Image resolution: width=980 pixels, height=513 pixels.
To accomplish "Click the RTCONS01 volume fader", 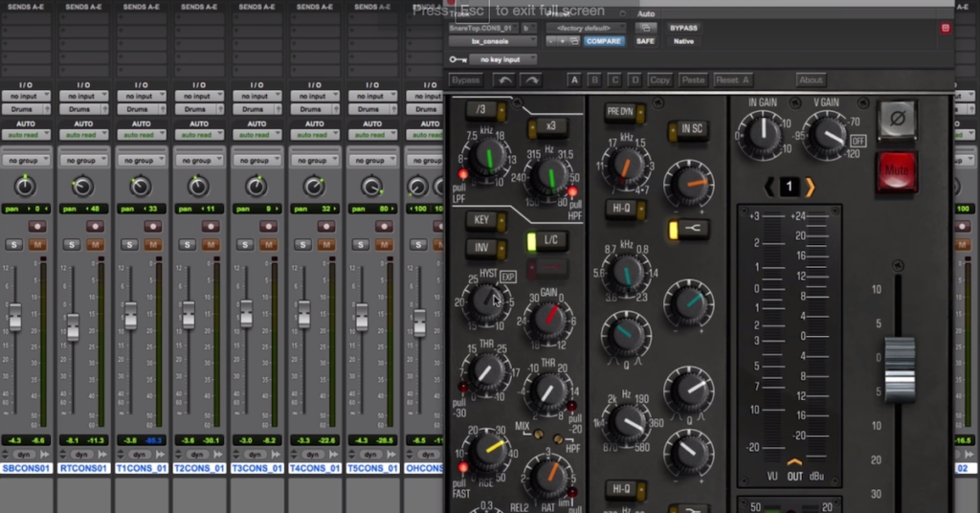I will (73, 327).
